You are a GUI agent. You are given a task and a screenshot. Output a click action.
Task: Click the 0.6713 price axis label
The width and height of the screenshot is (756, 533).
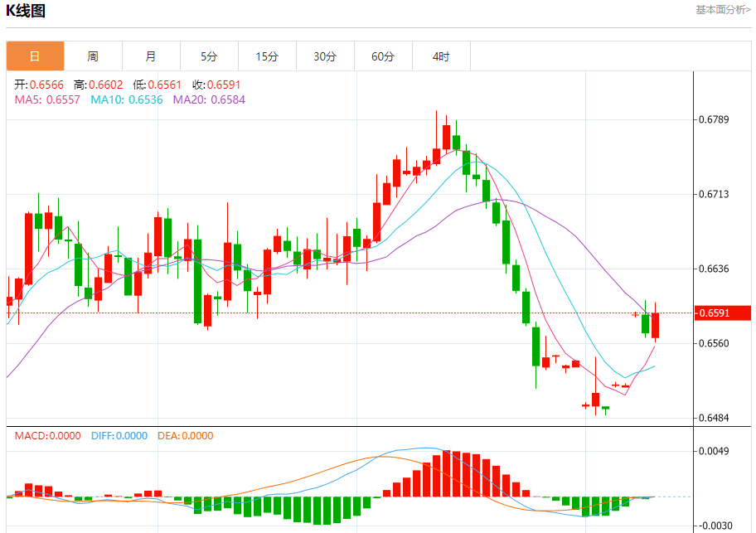point(714,194)
